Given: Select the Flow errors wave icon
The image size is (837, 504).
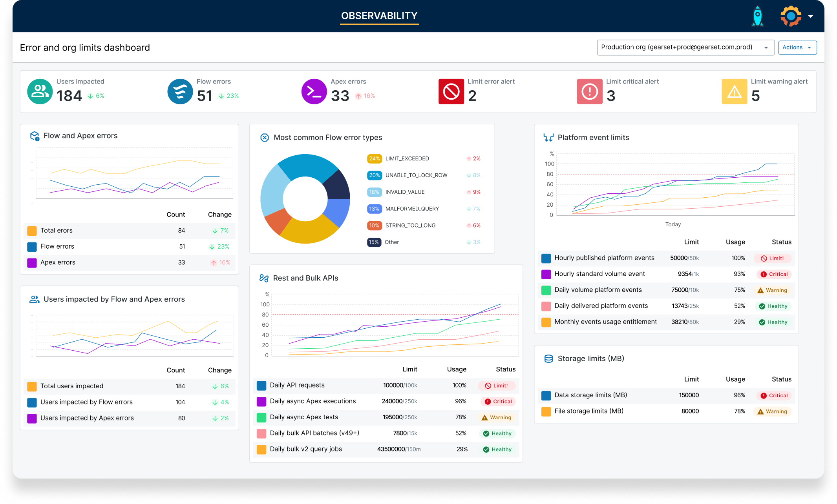Looking at the screenshot, I should tap(180, 91).
